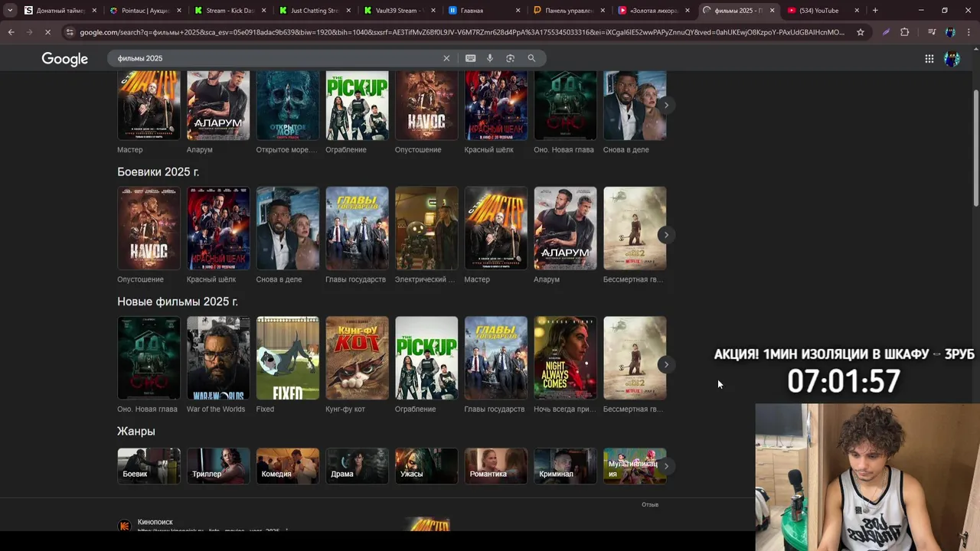Screen dimensions: 980x551
Task: View site information icon in address bar
Action: [x=70, y=32]
